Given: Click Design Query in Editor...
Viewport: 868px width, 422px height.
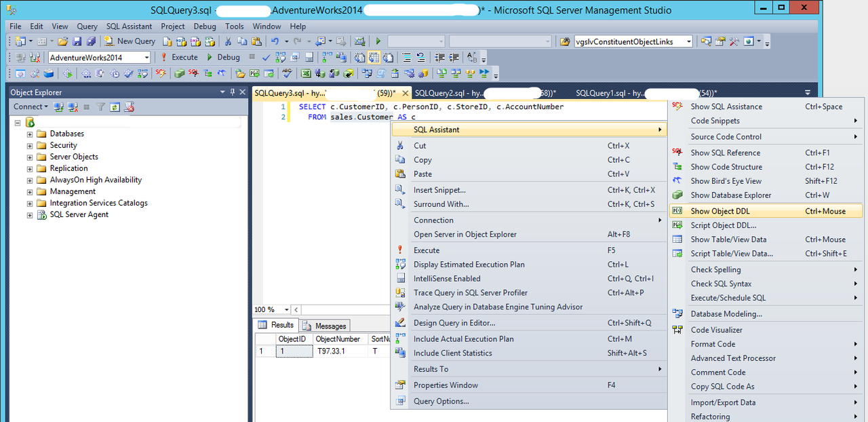Looking at the screenshot, I should point(529,323).
